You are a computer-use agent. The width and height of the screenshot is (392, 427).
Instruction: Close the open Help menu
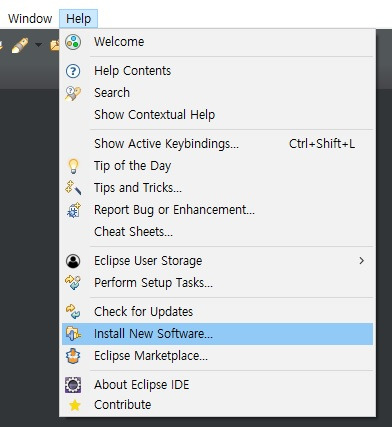[78, 18]
